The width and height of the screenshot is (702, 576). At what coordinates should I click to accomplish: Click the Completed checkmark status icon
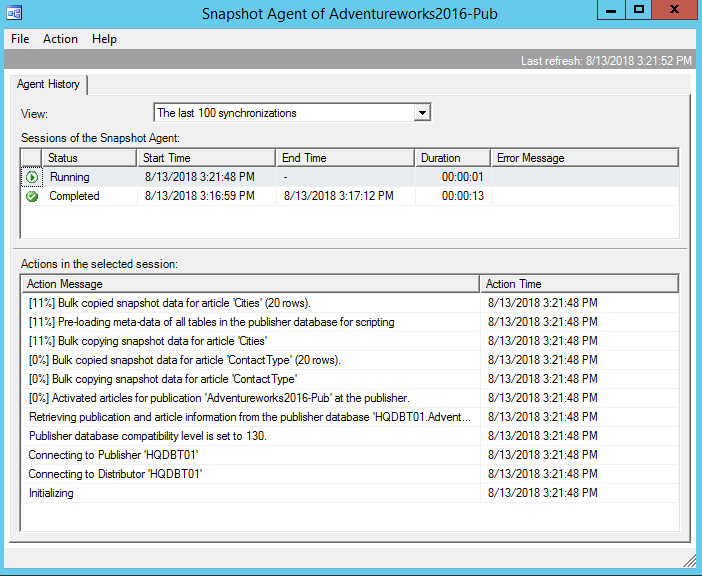[32, 196]
